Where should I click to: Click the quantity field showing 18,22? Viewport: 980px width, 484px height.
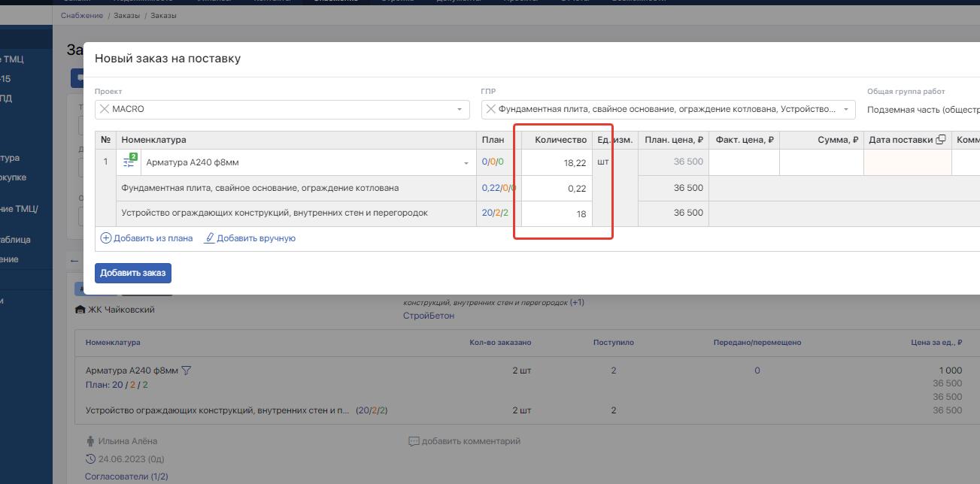click(x=557, y=162)
